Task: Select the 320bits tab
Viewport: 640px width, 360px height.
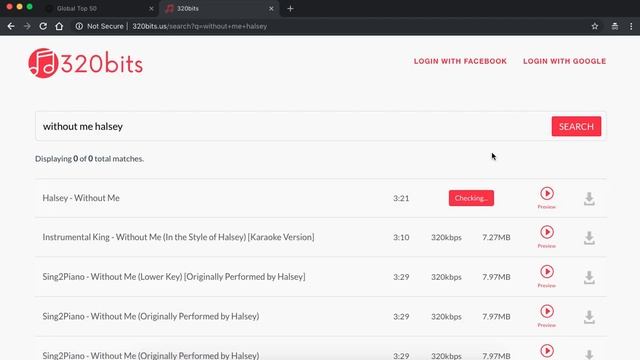Action: (x=218, y=8)
